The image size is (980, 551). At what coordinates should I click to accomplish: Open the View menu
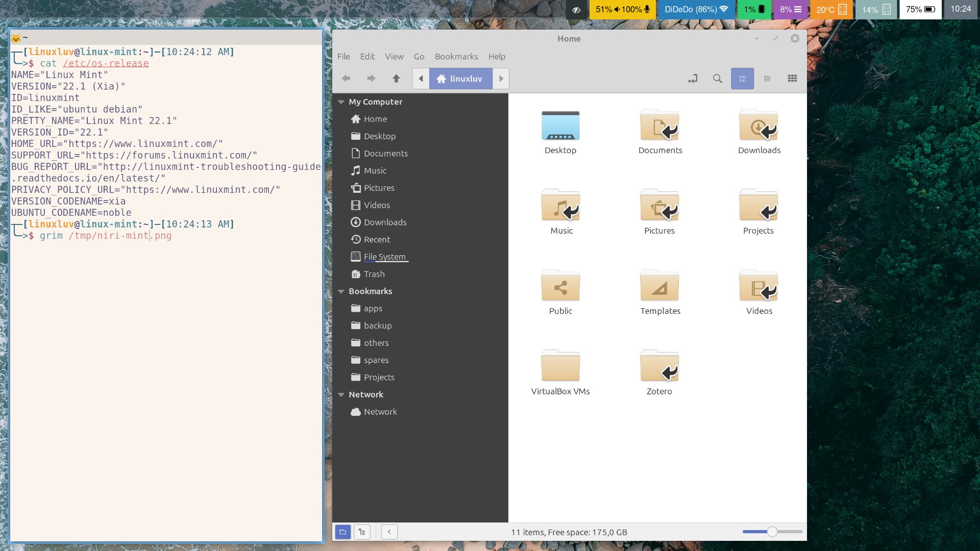(x=394, y=57)
